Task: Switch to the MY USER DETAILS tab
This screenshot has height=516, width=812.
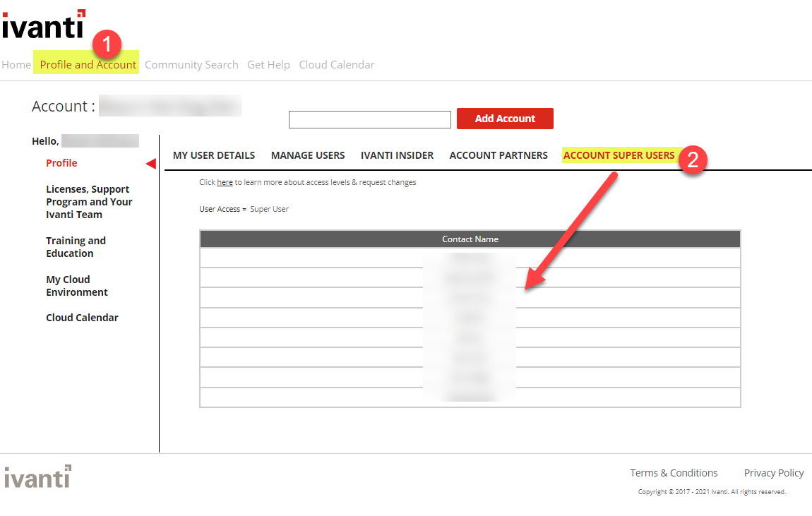Action: pyautogui.click(x=213, y=155)
